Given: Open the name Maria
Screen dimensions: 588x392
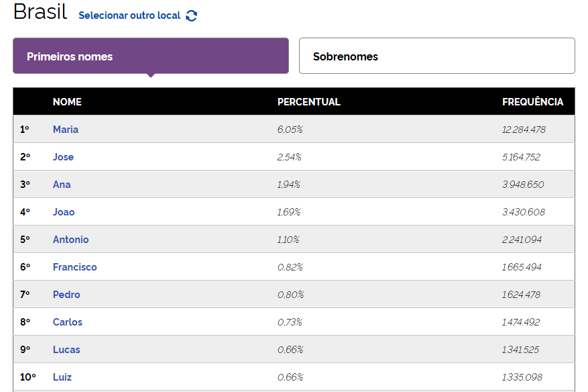Looking at the screenshot, I should [x=66, y=130].
